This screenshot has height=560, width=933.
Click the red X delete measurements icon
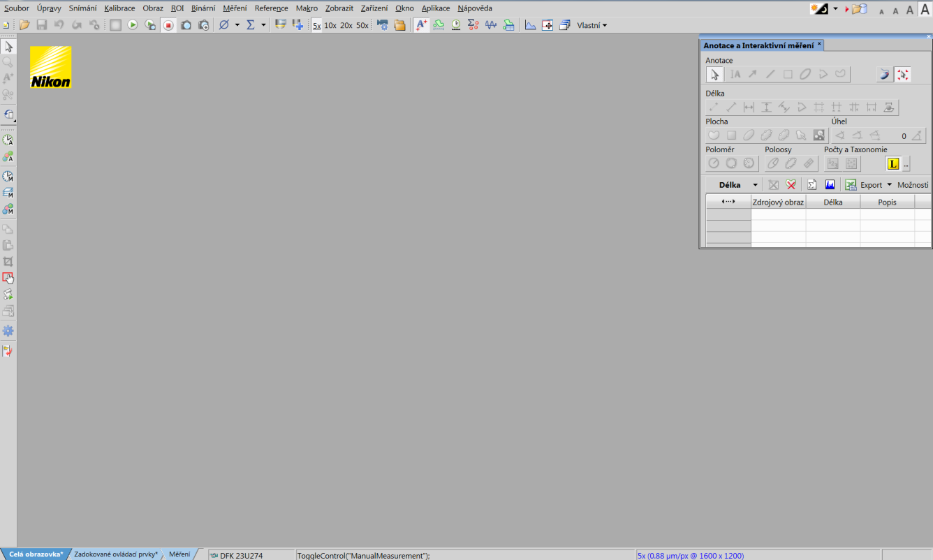tap(791, 185)
